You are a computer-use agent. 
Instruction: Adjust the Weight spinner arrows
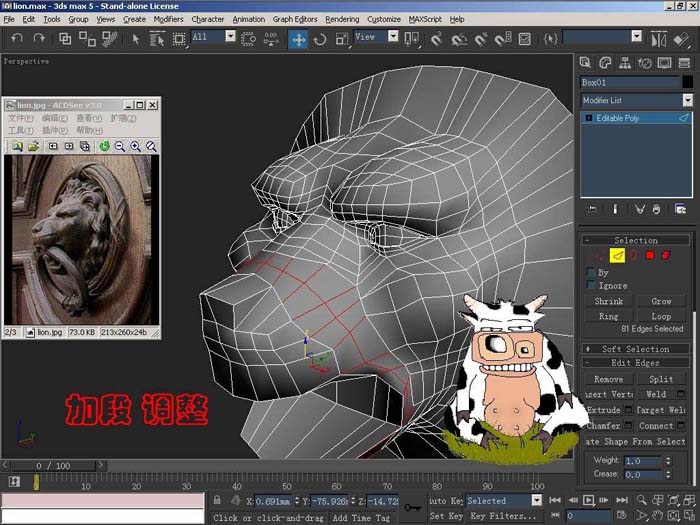(668, 460)
